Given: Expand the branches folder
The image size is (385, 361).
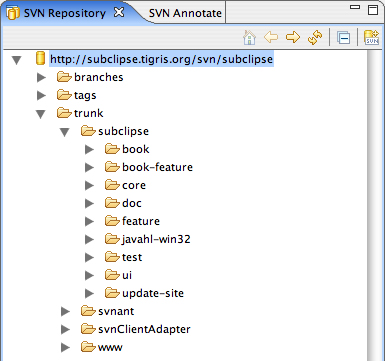Looking at the screenshot, I should (x=41, y=77).
